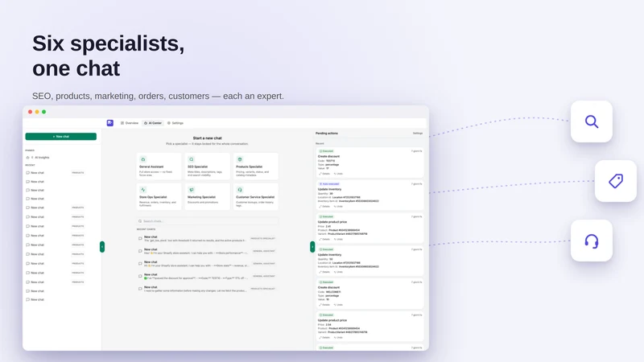Undo the Update product price 2.54 action
This screenshot has height=362, width=644.
click(x=338, y=338)
